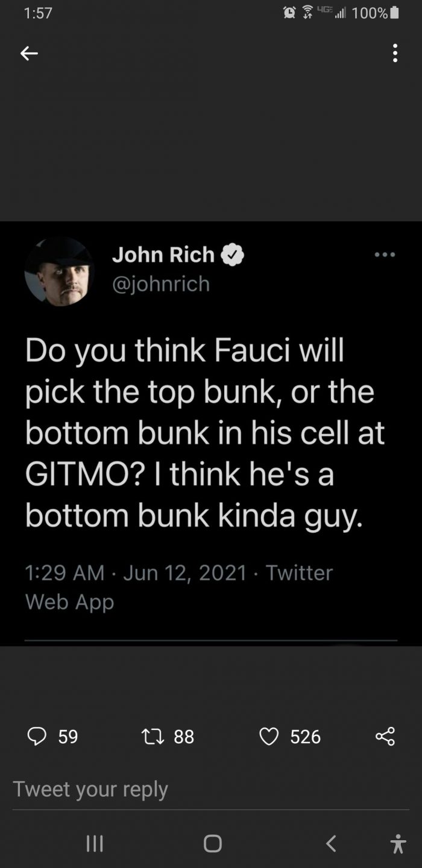This screenshot has width=422, height=868.
Task: Tap the tweet text about Fauci
Action: pyautogui.click(x=205, y=432)
